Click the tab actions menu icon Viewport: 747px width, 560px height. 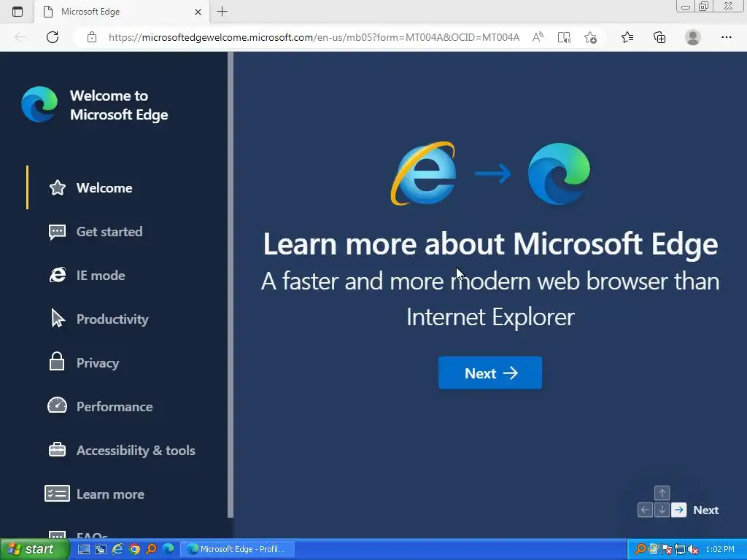[18, 12]
